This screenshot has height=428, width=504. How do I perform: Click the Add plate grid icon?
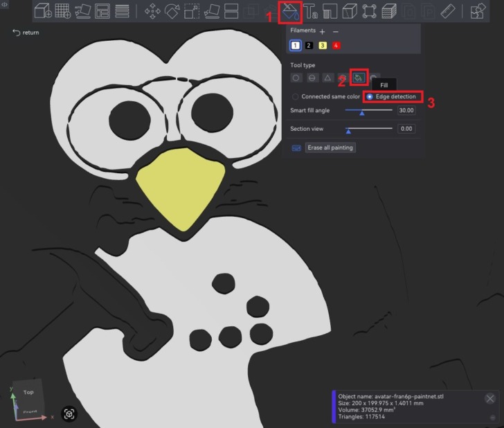coord(63,11)
